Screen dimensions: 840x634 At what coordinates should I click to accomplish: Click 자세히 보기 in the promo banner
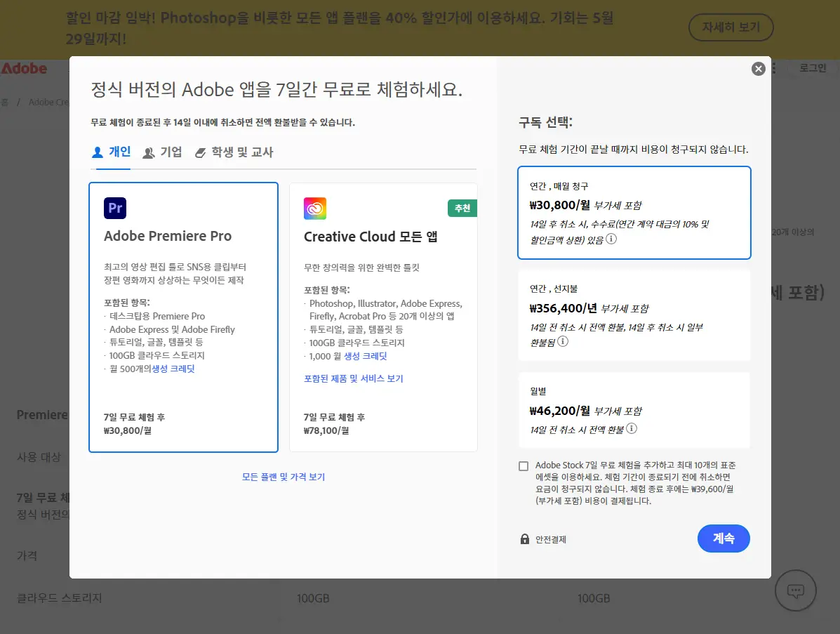(x=731, y=27)
